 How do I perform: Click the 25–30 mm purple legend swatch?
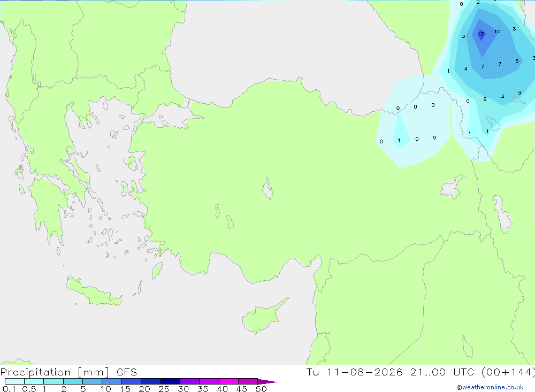pyautogui.click(x=170, y=381)
